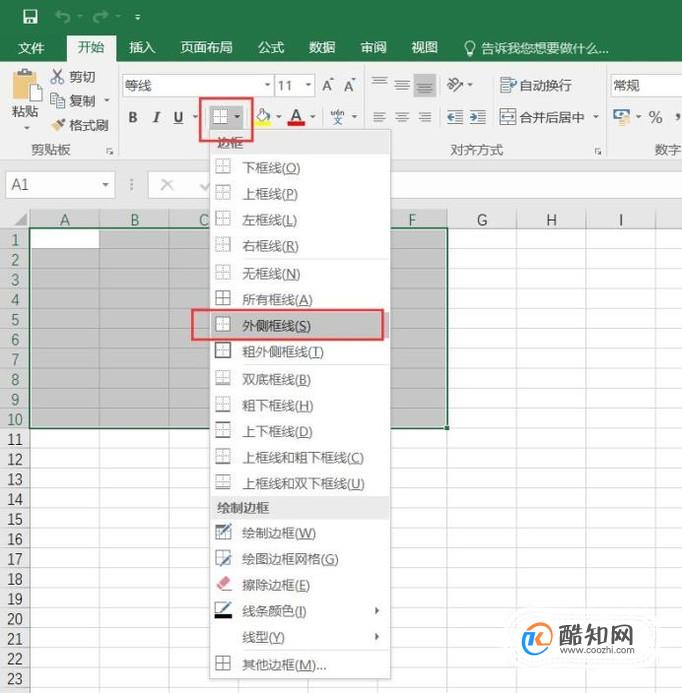Switch to the 插入 tab
The height and width of the screenshot is (693, 682).
(x=142, y=47)
